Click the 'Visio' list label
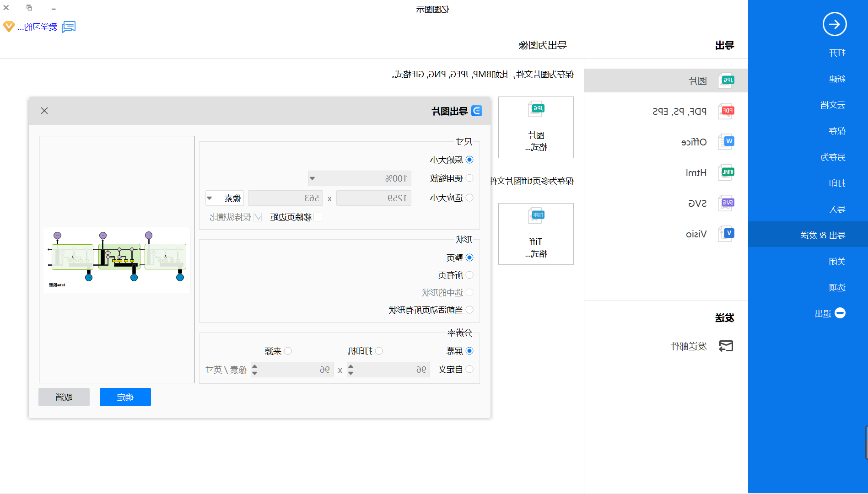 pos(696,234)
